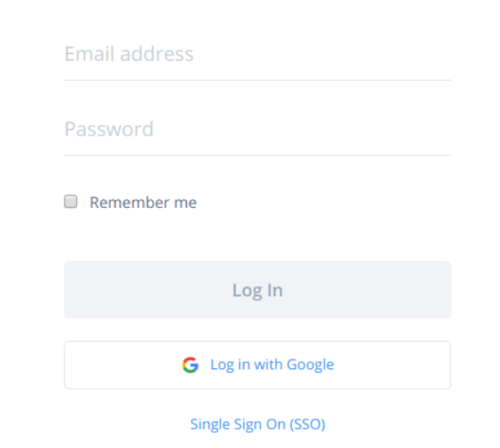Place cursor in the email field

pos(258,54)
